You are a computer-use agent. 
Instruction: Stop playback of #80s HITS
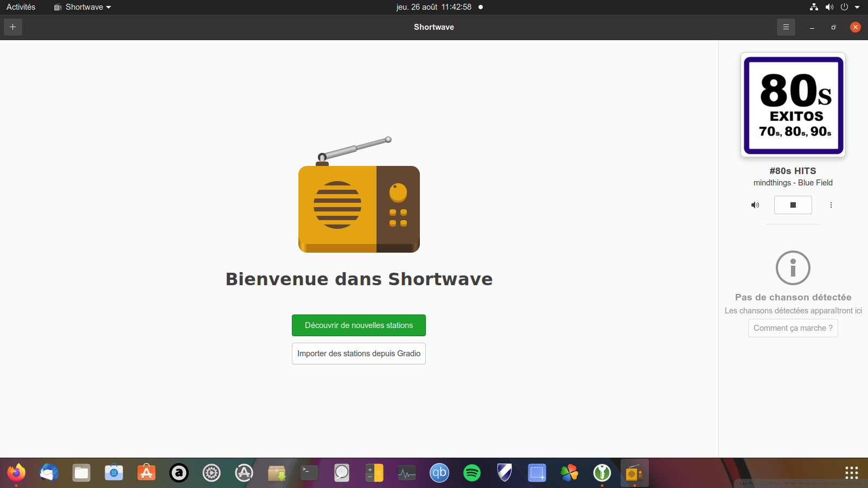pyautogui.click(x=793, y=205)
